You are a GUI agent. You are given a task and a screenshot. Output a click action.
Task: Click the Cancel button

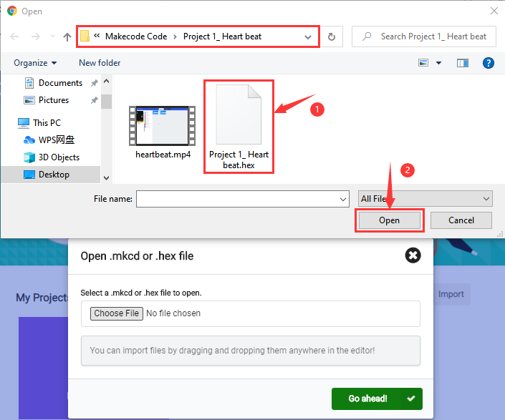[461, 220]
